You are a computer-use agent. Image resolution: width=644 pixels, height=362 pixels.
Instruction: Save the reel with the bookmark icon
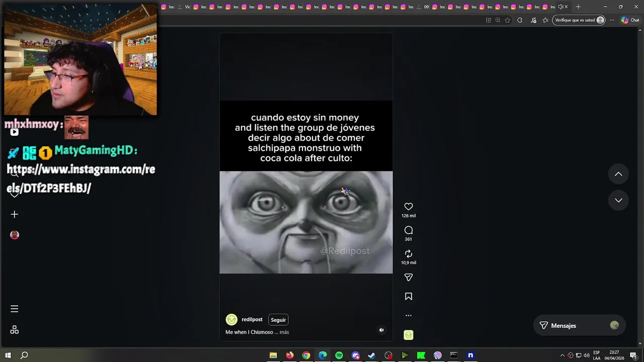click(x=409, y=297)
